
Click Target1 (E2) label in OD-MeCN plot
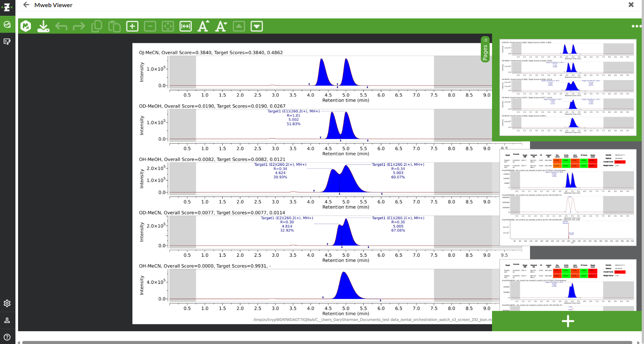click(287, 218)
